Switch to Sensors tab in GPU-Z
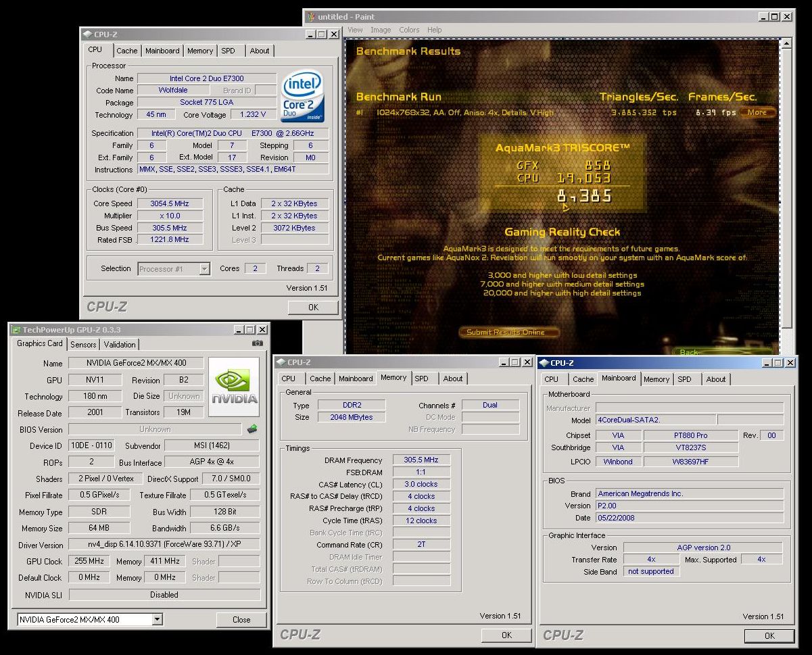Viewport: 812px width, 655px height. pyautogui.click(x=83, y=344)
